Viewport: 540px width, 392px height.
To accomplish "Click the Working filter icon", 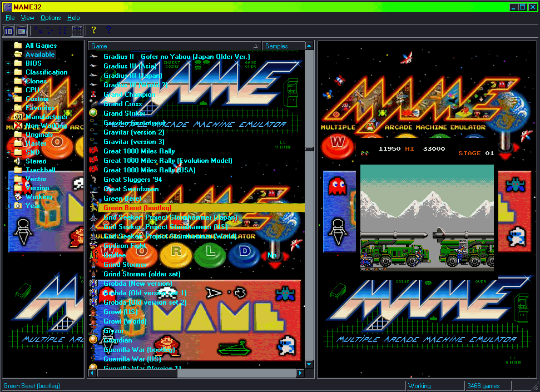I will click(18, 197).
